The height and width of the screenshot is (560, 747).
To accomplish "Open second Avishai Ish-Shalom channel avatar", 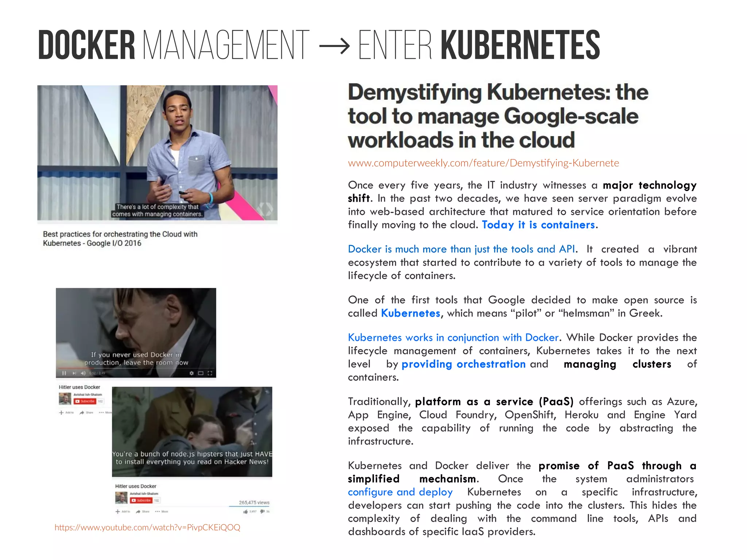I will [121, 497].
